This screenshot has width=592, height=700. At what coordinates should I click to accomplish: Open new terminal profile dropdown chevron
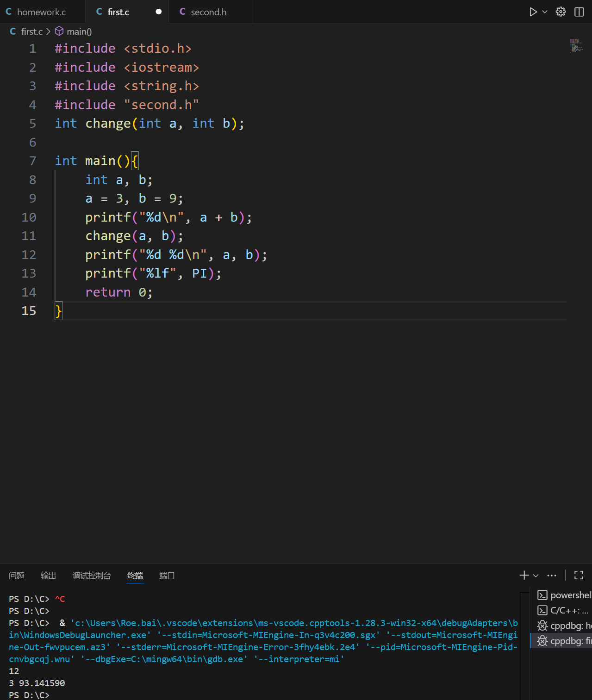(x=536, y=576)
